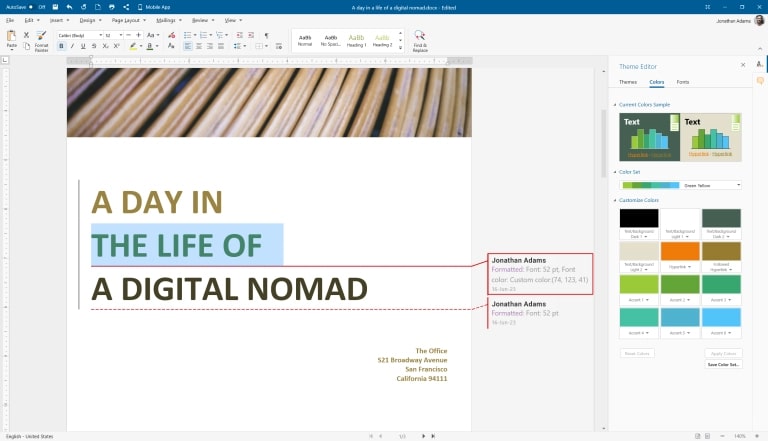The width and height of the screenshot is (768, 441).
Task: Apply the Heading 1 style
Action: click(x=356, y=40)
